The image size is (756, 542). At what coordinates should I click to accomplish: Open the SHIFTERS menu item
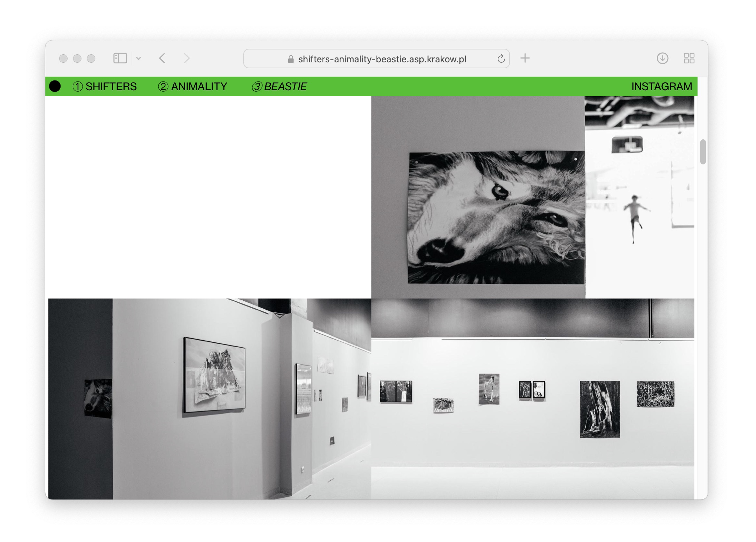105,86
